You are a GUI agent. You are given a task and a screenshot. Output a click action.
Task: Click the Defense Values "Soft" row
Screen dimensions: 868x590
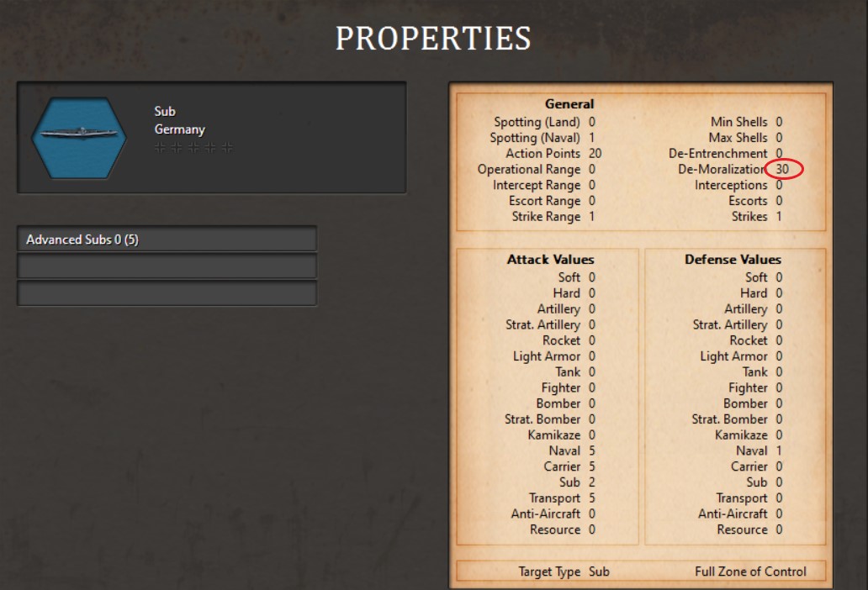pos(764,277)
